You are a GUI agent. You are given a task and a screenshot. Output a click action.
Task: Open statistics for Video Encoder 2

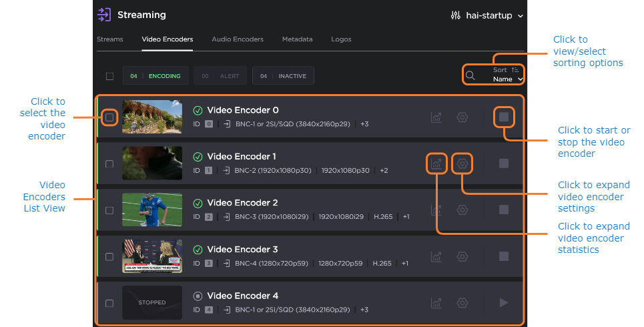436,210
